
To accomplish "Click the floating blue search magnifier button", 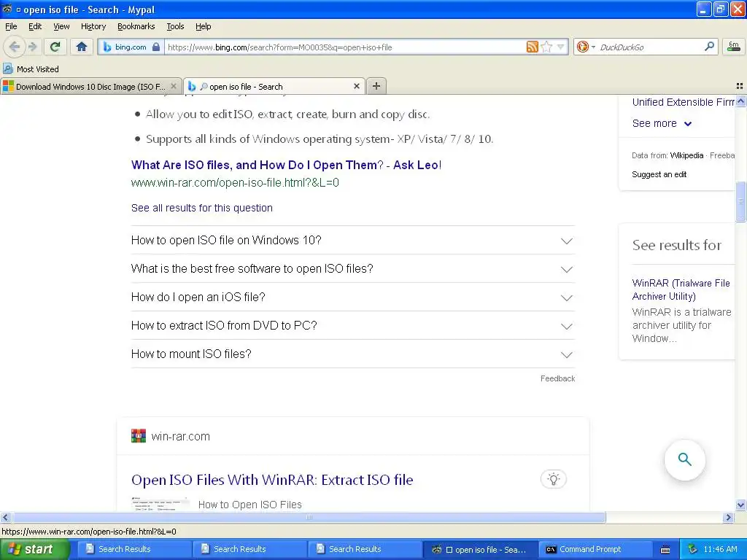I will [x=684, y=459].
